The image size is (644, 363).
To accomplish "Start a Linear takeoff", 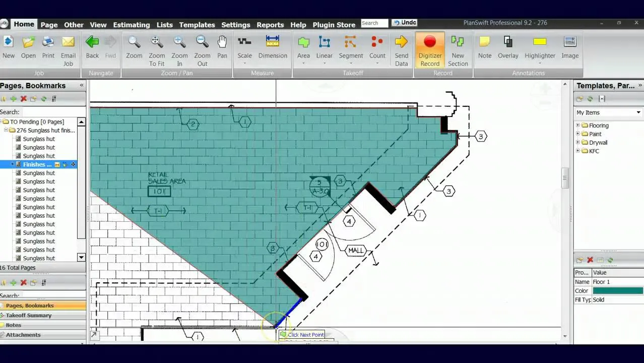I will click(324, 48).
